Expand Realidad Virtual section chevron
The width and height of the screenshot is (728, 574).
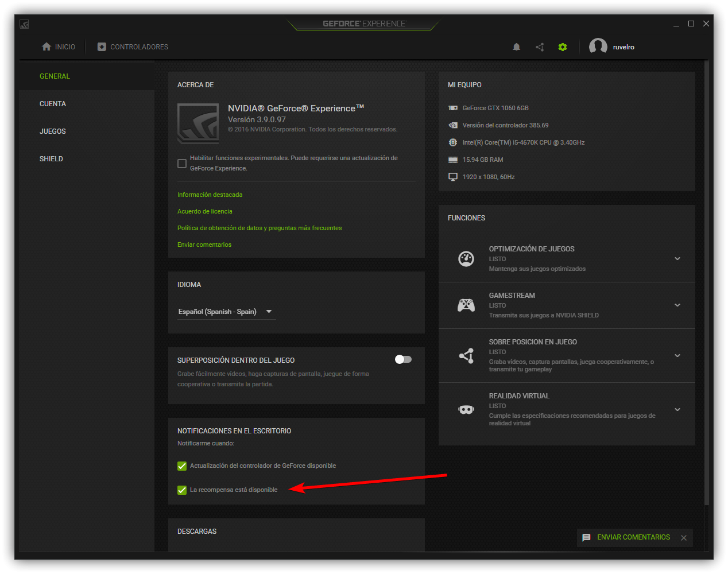pyautogui.click(x=677, y=410)
